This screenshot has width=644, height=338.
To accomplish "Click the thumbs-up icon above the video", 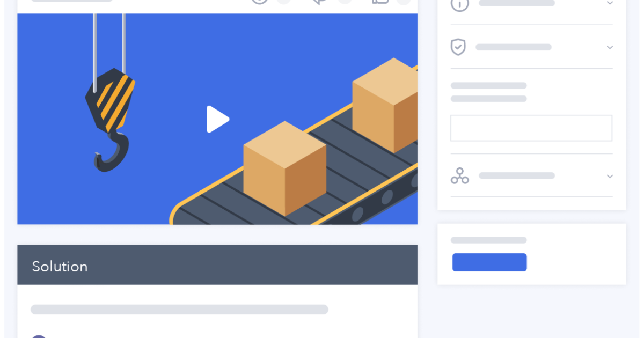I will point(380,2).
